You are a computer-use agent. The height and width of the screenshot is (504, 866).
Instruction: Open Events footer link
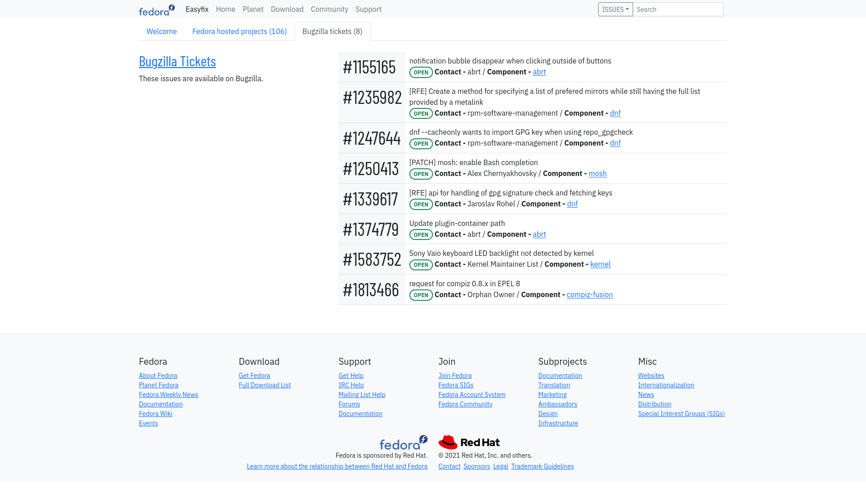(148, 423)
